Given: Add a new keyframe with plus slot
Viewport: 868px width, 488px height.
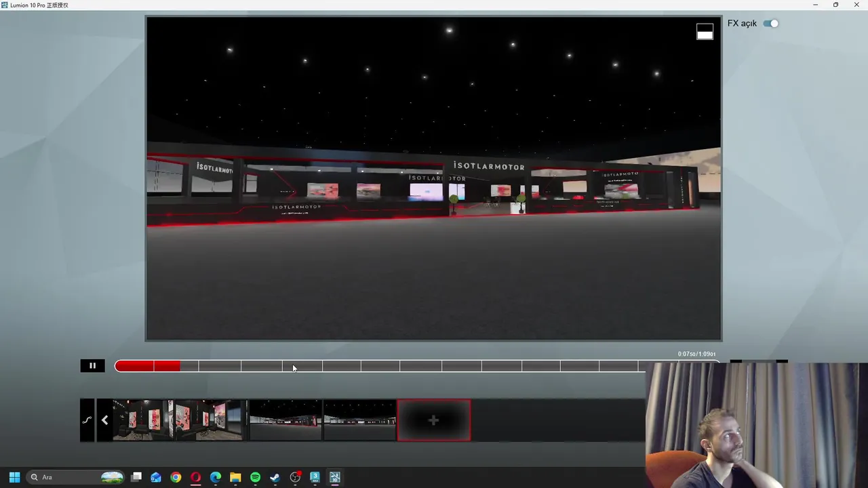Looking at the screenshot, I should (x=433, y=420).
